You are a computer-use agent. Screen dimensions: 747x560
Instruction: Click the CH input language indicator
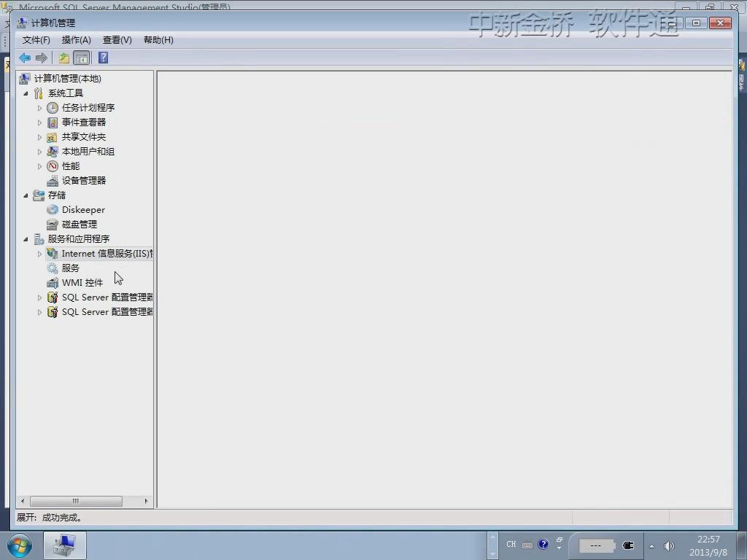(511, 544)
